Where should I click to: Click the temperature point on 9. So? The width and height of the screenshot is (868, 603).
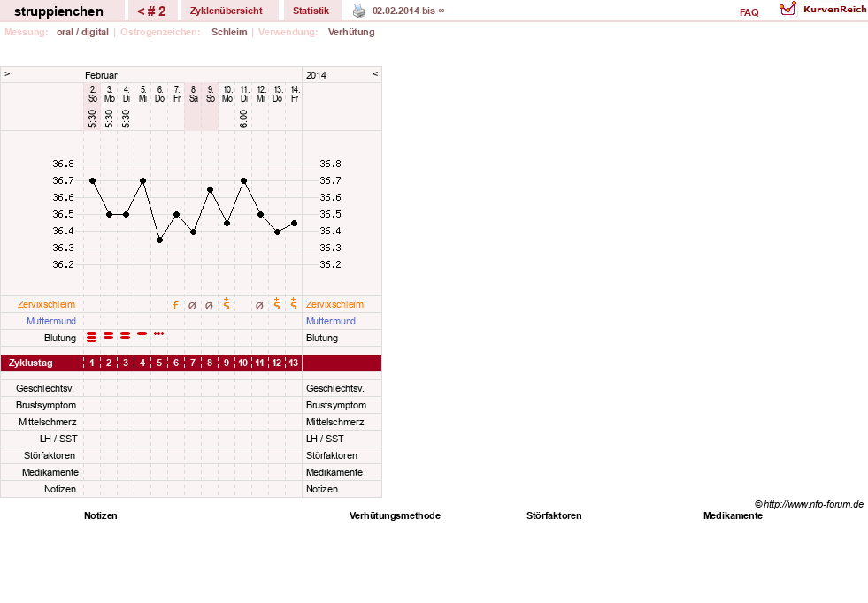coord(210,190)
